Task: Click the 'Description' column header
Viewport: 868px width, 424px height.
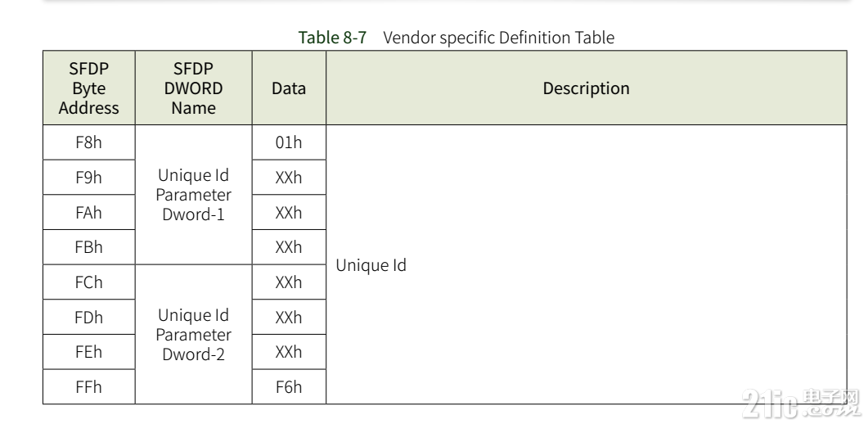Action: point(587,88)
